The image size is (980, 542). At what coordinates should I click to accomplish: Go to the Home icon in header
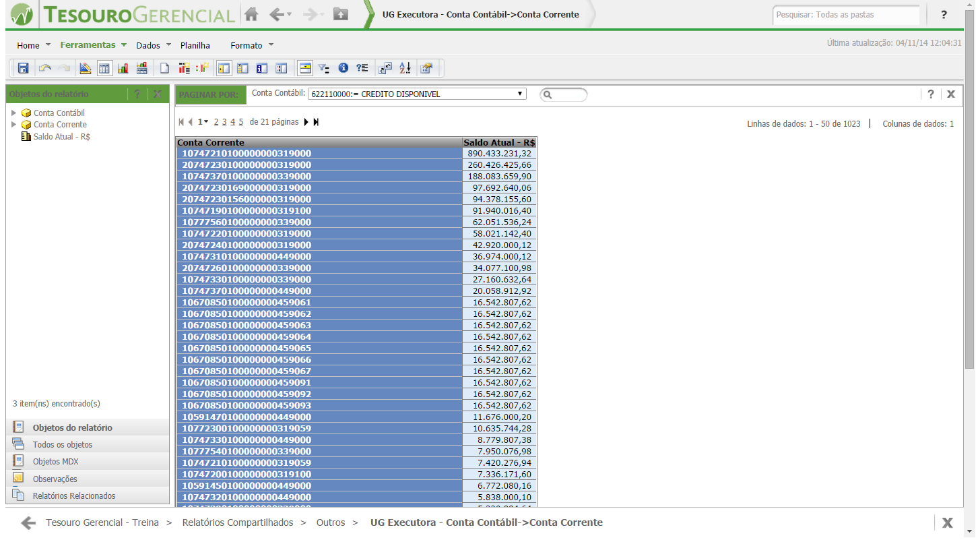pos(251,13)
